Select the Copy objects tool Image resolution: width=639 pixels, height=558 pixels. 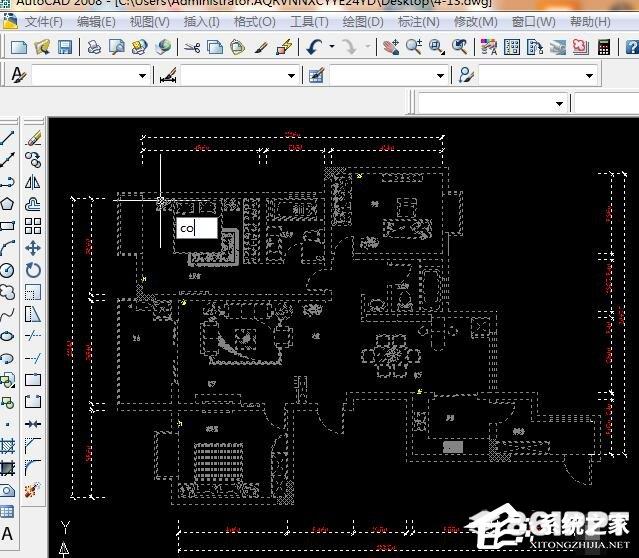(33, 160)
